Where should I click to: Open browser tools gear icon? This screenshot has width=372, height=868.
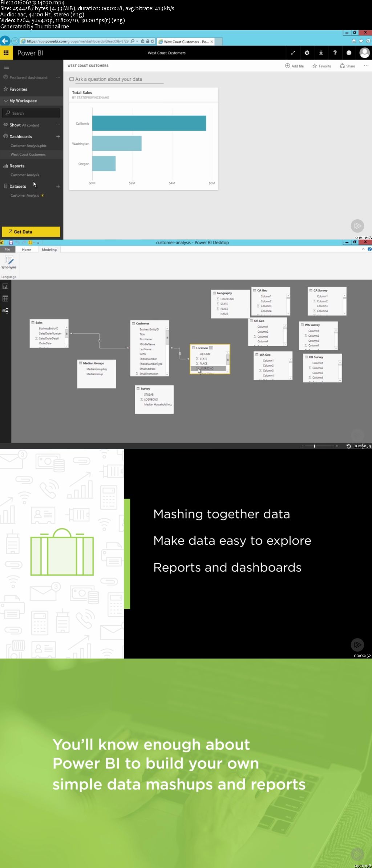click(x=368, y=41)
